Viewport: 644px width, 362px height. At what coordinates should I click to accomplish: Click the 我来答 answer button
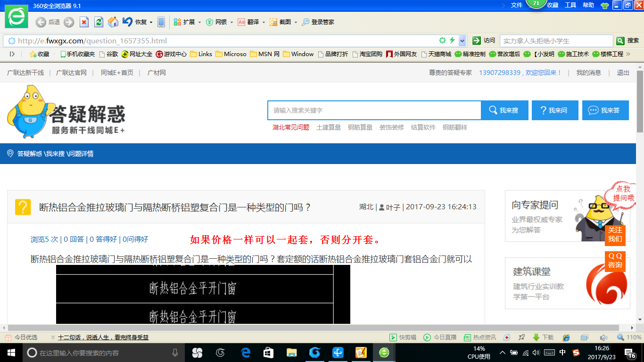coord(605,110)
